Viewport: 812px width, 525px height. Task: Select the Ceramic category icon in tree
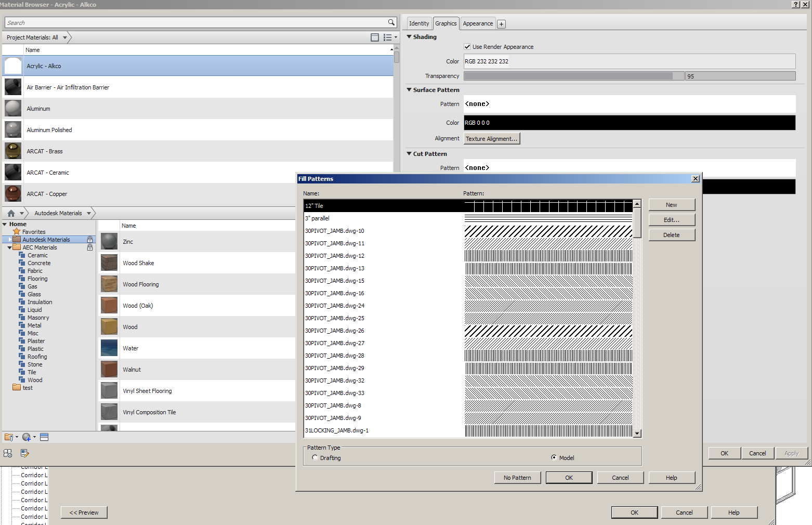pyautogui.click(x=22, y=255)
